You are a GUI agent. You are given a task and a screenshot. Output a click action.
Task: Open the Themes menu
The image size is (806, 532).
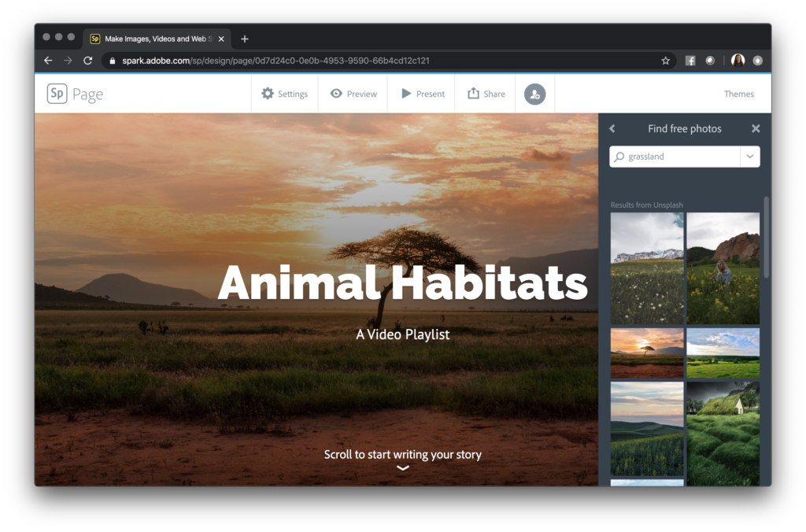coord(739,93)
